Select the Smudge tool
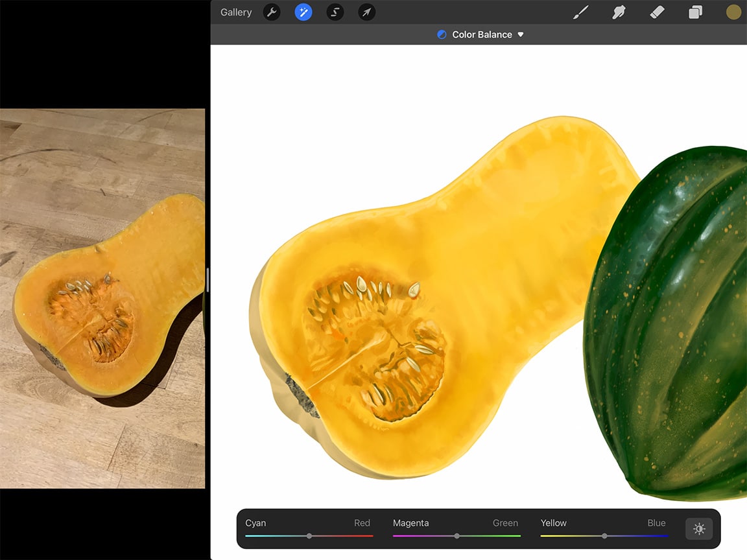This screenshot has width=747, height=560. click(x=619, y=12)
